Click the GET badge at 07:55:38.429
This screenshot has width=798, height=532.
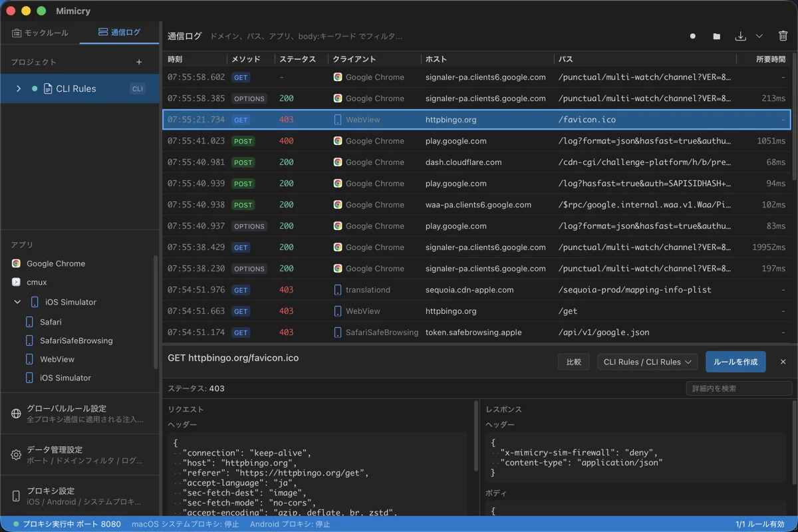tap(241, 247)
